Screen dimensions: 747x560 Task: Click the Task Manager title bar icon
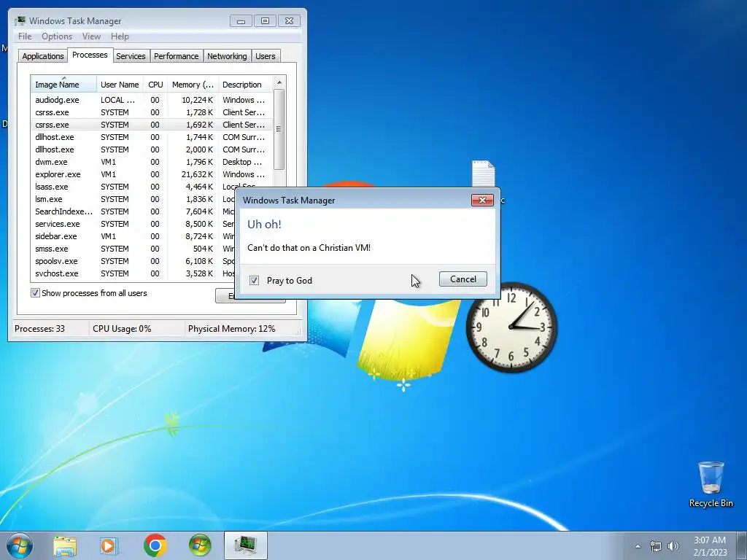(20, 20)
